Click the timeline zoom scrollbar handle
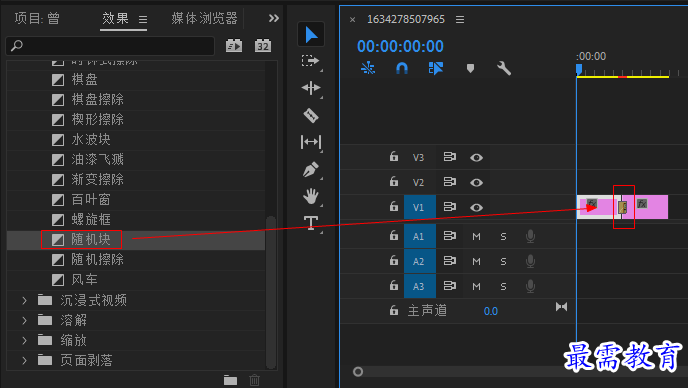Image resolution: width=688 pixels, height=388 pixels. [x=358, y=372]
